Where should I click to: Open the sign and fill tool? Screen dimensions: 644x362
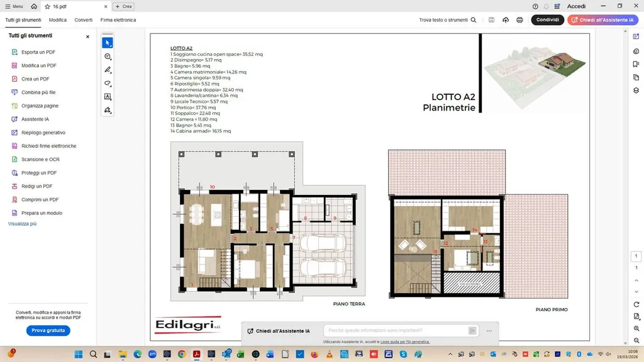[x=108, y=110]
